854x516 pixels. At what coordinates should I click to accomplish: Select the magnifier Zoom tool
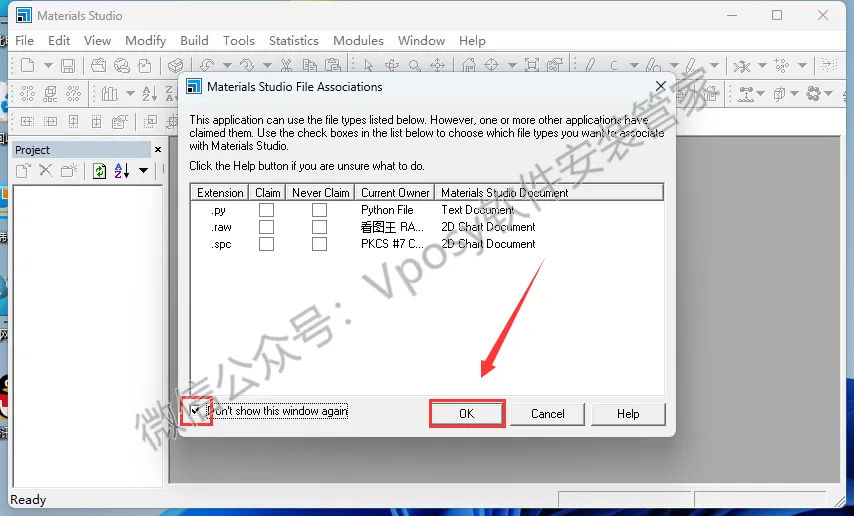click(x=414, y=66)
